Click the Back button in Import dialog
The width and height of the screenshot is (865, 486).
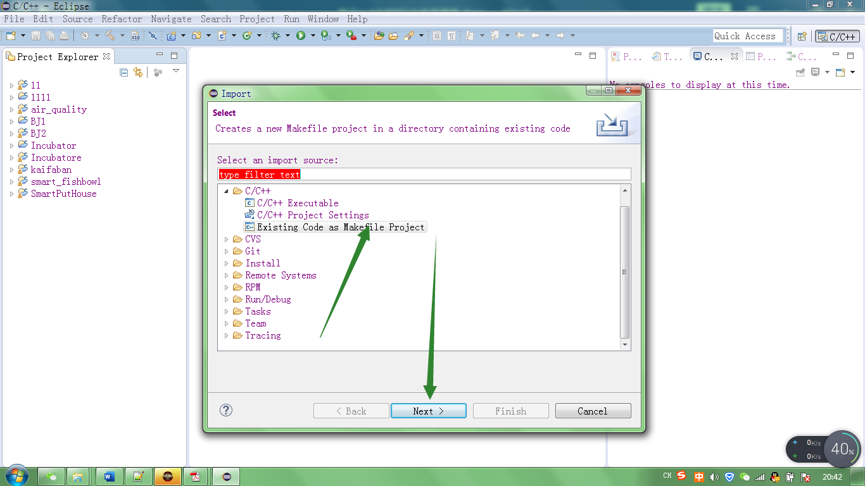tap(351, 411)
